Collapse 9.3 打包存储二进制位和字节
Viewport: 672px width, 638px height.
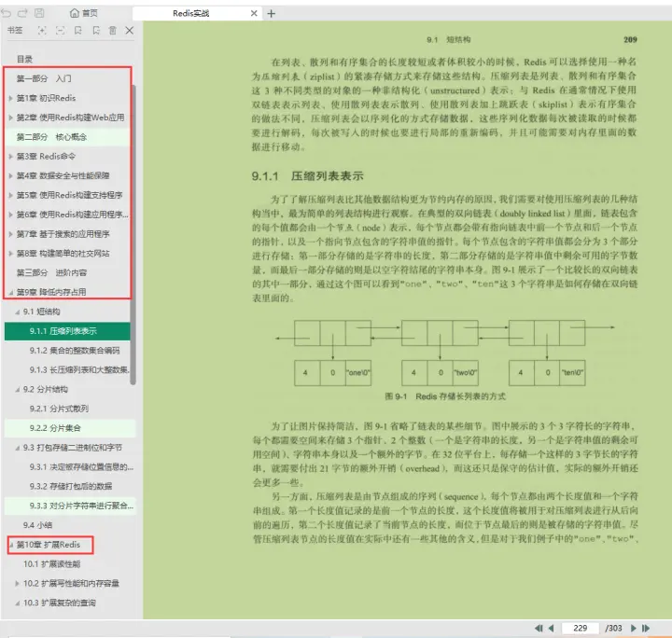click(x=17, y=448)
